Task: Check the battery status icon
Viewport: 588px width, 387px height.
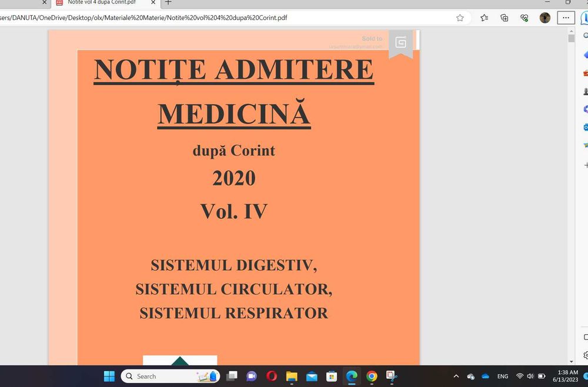Action: [x=542, y=376]
